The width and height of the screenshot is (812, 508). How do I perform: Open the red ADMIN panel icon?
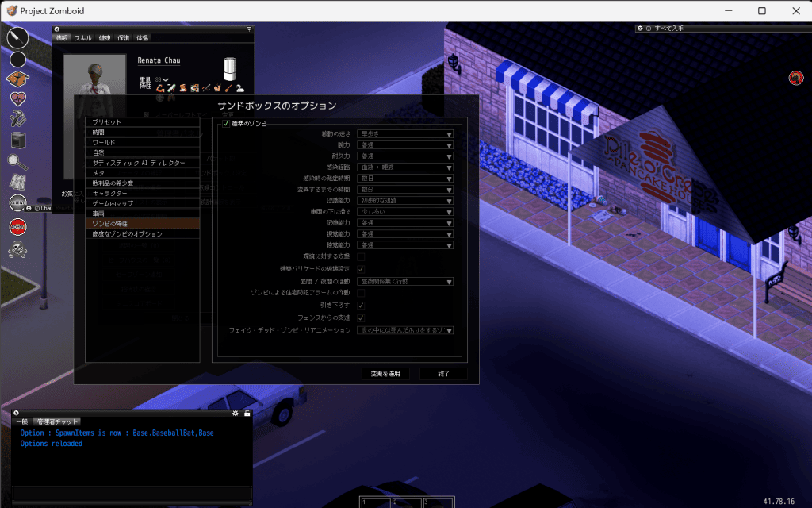(x=17, y=226)
